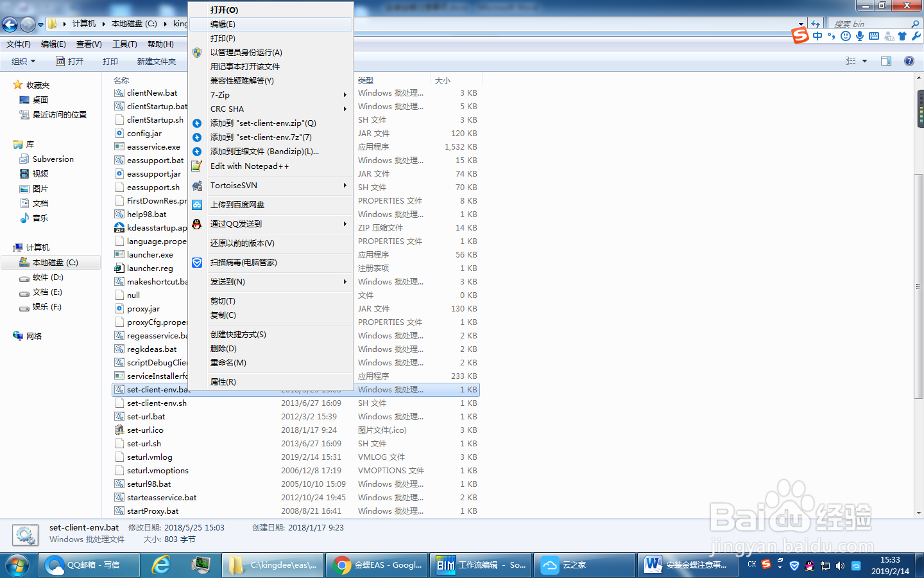Choose Edit with Notepad++

[271, 166]
